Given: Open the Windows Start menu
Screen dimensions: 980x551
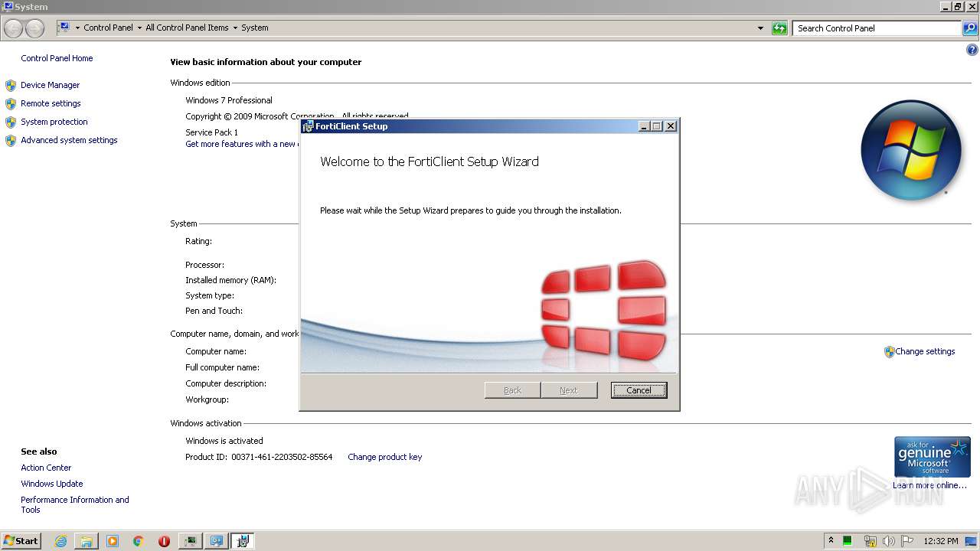Looking at the screenshot, I should [21, 541].
